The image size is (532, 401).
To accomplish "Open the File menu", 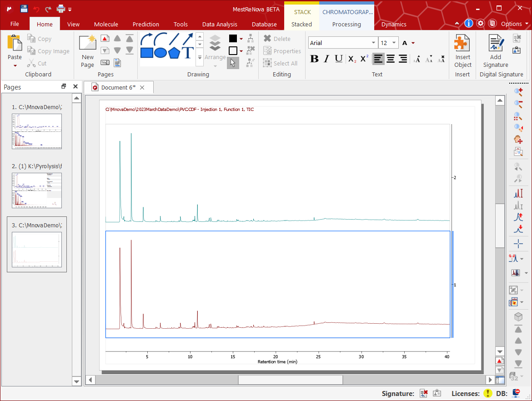I will [15, 24].
